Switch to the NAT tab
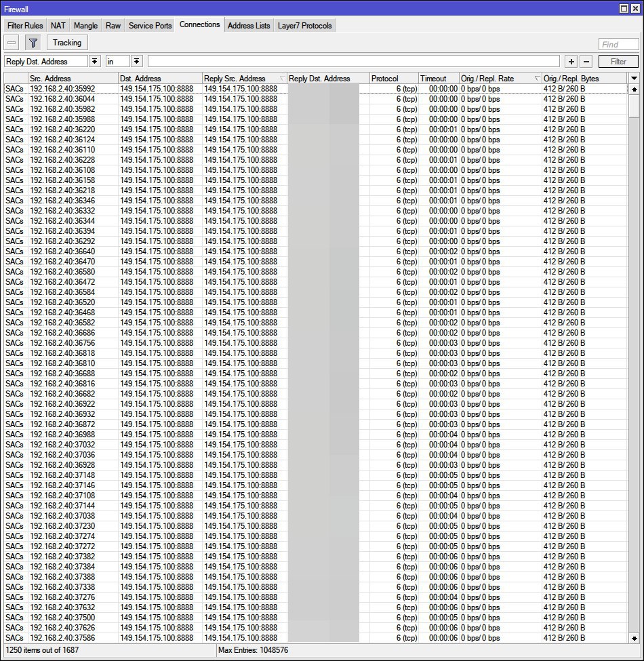The width and height of the screenshot is (644, 661). tap(58, 26)
